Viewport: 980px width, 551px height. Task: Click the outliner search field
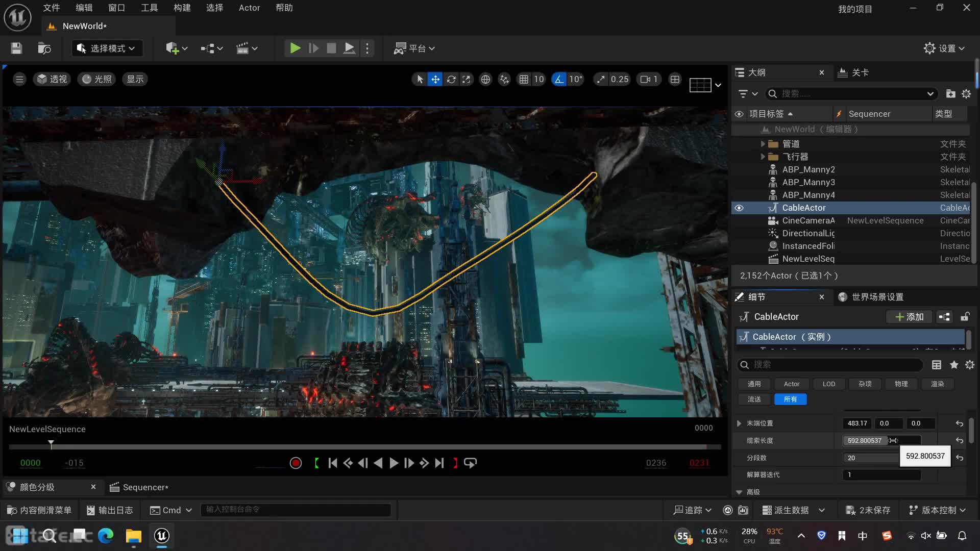click(851, 94)
